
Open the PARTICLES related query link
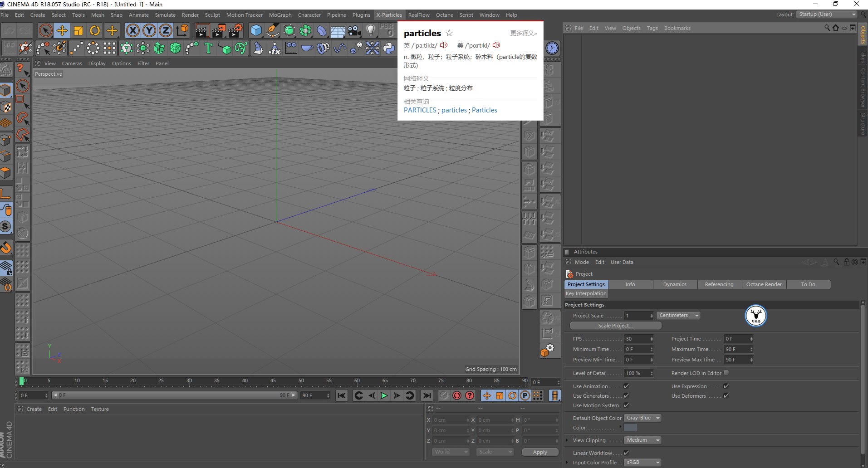coord(420,110)
